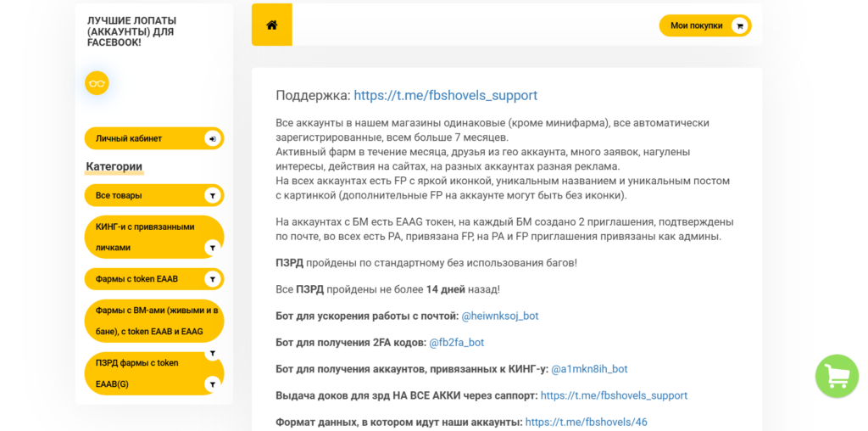Click the filter icon on Фармы с token EAAB
Screen dimensions: 868x431
[212, 279]
